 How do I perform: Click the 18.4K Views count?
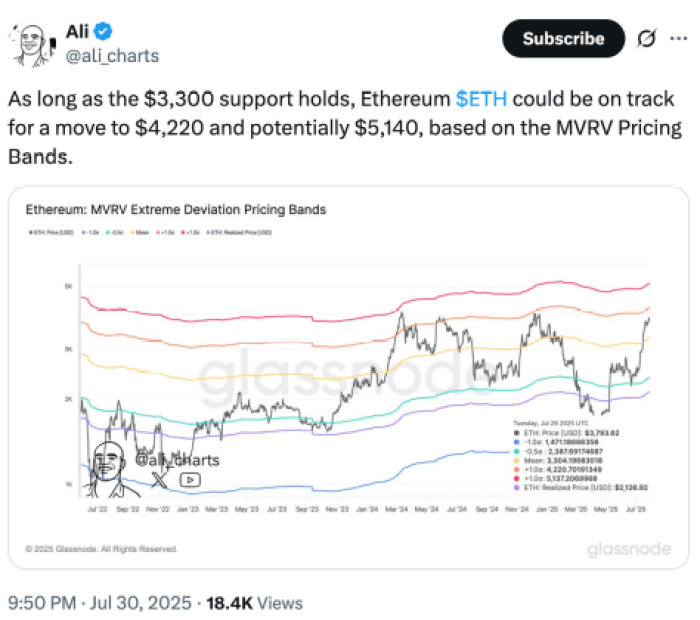point(254,603)
